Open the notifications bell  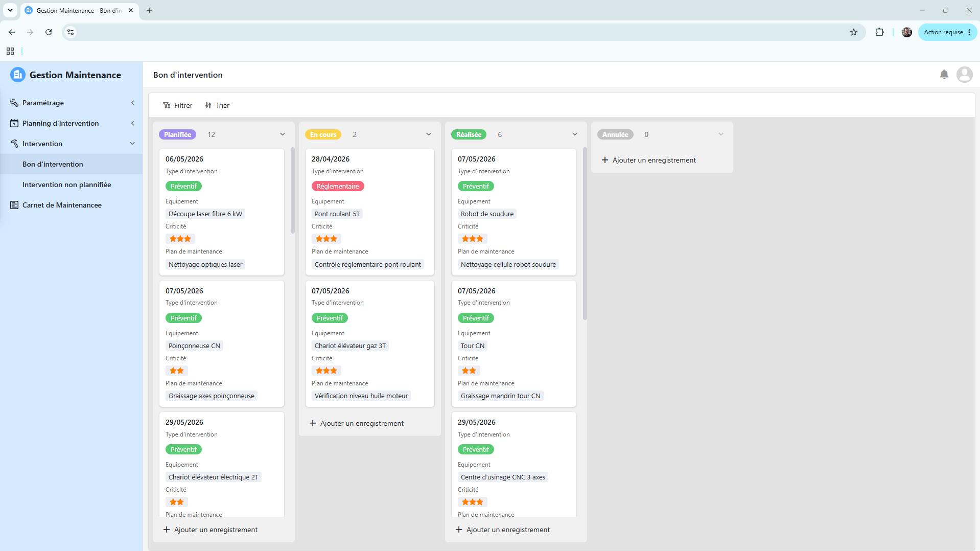point(944,75)
